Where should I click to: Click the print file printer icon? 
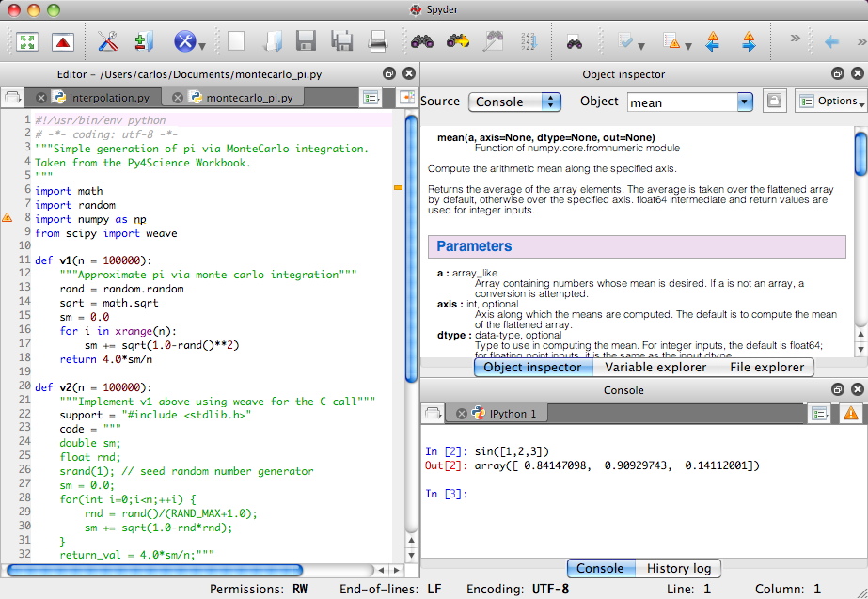click(x=377, y=41)
